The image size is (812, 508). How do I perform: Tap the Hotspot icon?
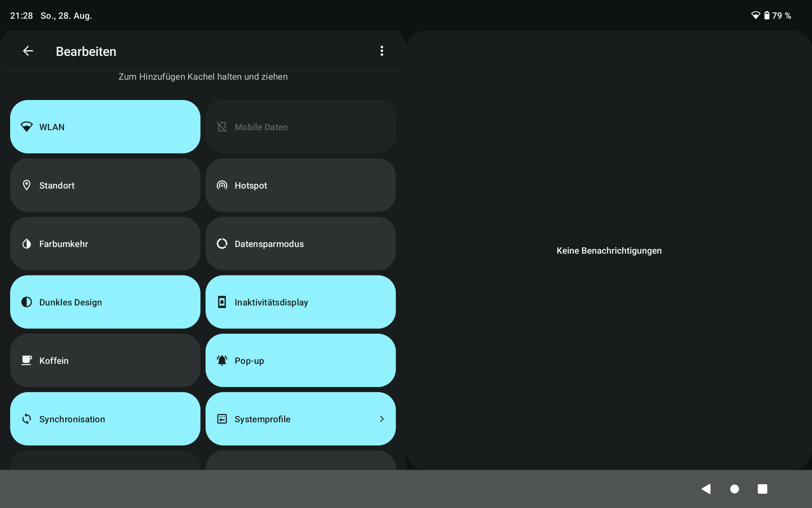pyautogui.click(x=222, y=185)
